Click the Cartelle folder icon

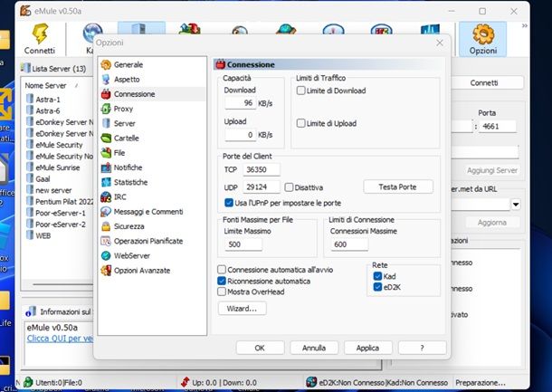pyautogui.click(x=106, y=139)
